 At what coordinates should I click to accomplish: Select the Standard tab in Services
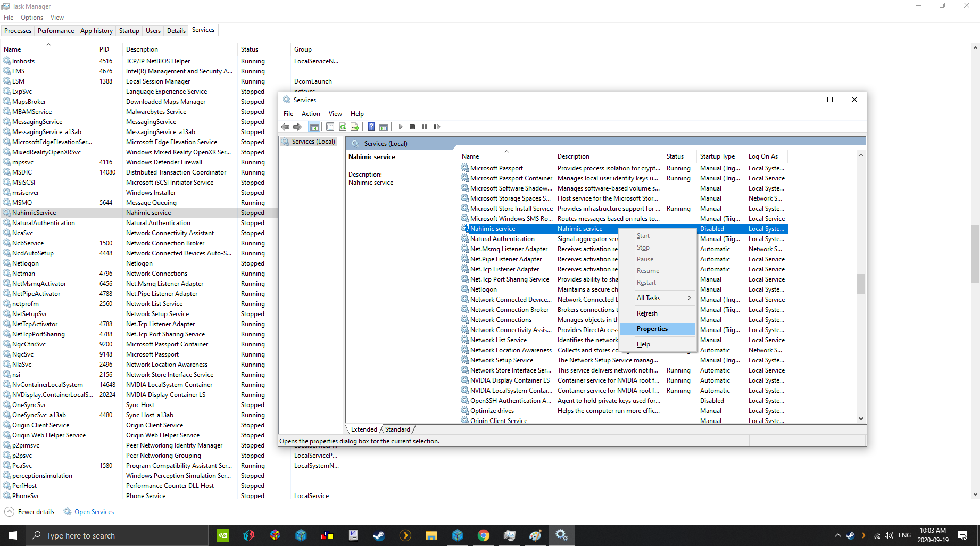tap(397, 429)
